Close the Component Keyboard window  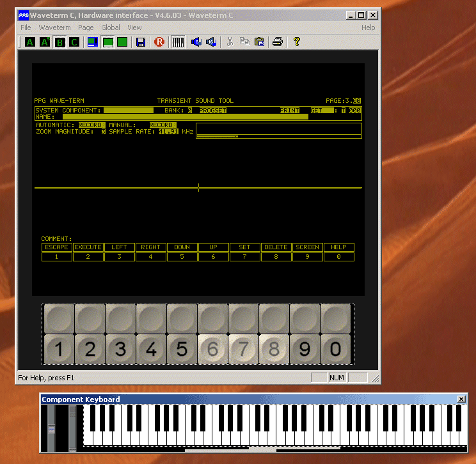(x=461, y=399)
